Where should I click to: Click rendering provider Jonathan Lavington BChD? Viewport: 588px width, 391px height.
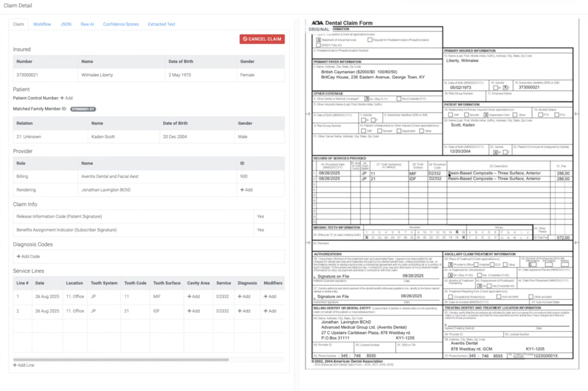click(x=106, y=190)
